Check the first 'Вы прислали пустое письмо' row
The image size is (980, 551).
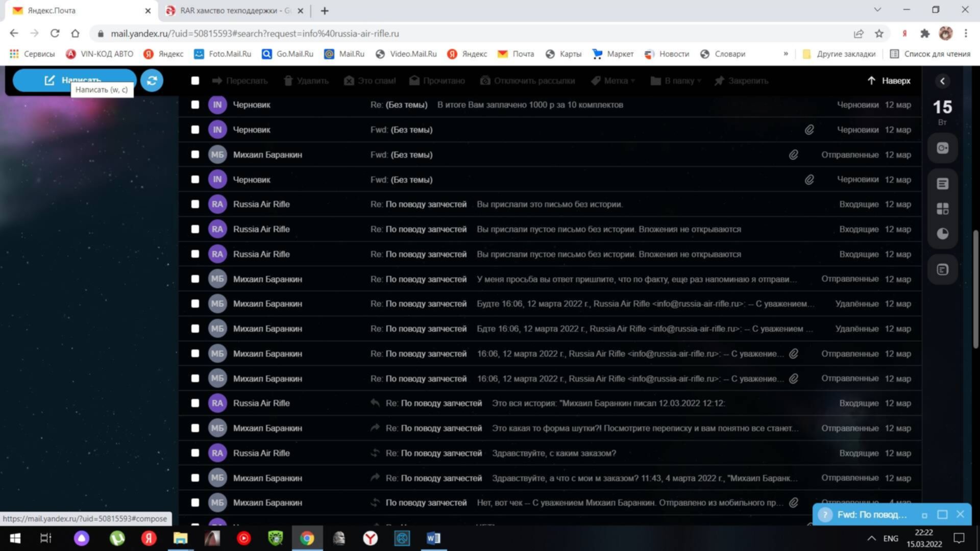(x=195, y=229)
